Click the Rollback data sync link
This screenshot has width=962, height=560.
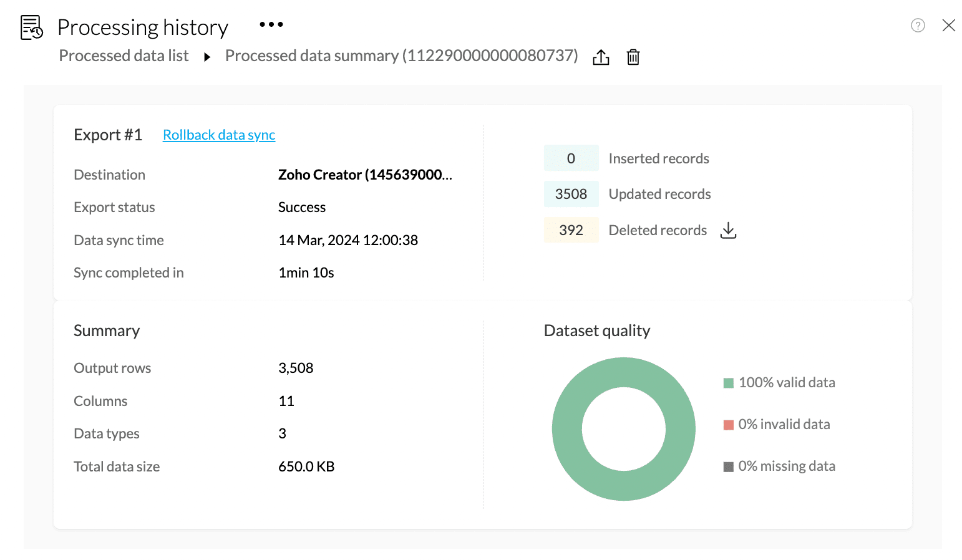[219, 135]
